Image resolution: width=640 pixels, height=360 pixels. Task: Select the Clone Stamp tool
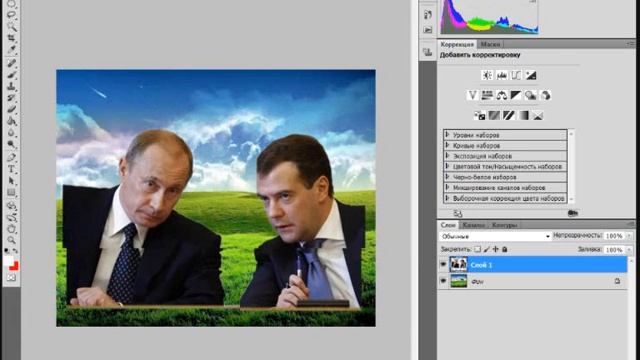tap(12, 87)
